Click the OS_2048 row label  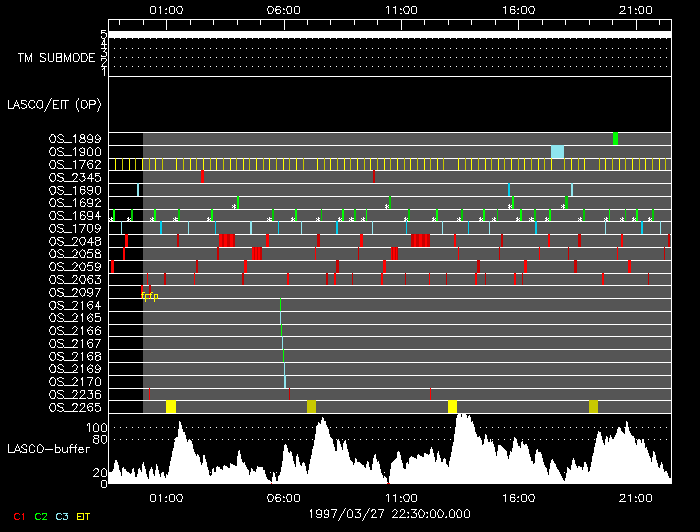[74, 241]
